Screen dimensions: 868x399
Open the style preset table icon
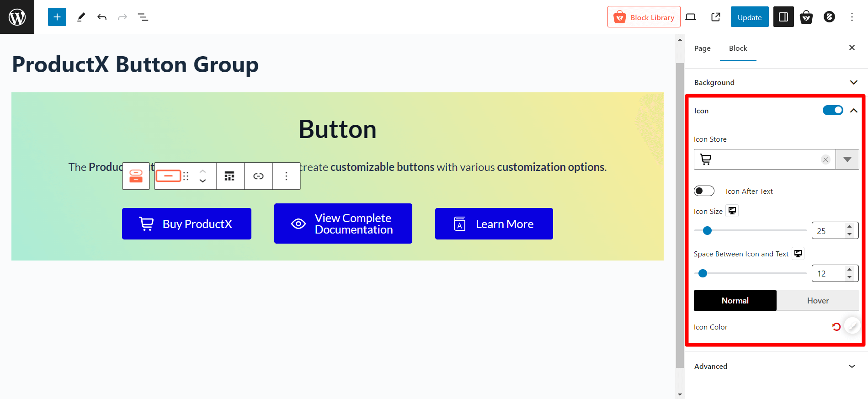[229, 176]
